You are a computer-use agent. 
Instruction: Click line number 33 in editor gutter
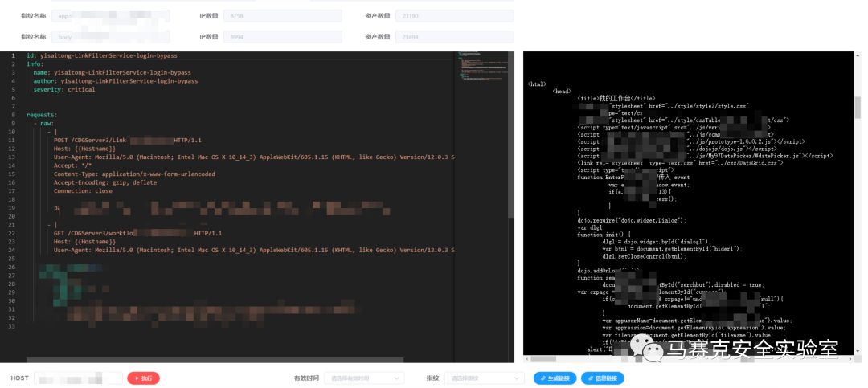coord(12,326)
